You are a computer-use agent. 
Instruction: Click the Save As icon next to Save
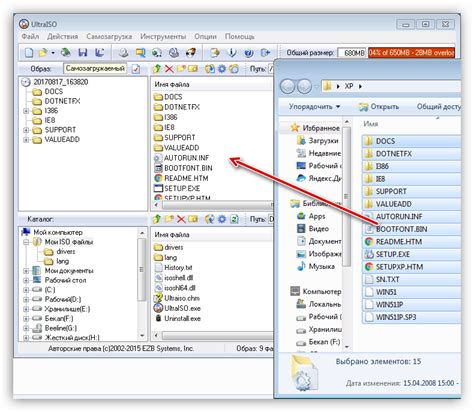(100, 53)
